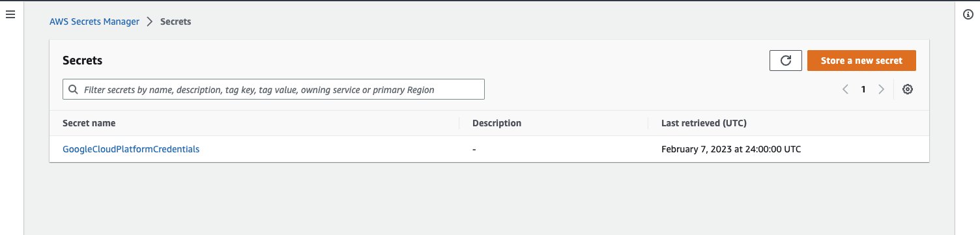Click the Secrets panel heading
Screen dimensions: 980x235
point(83,61)
